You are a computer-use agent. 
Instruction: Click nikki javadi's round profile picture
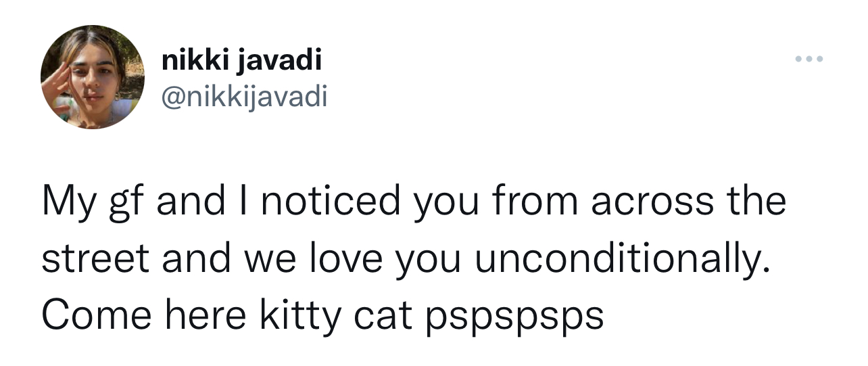point(93,77)
